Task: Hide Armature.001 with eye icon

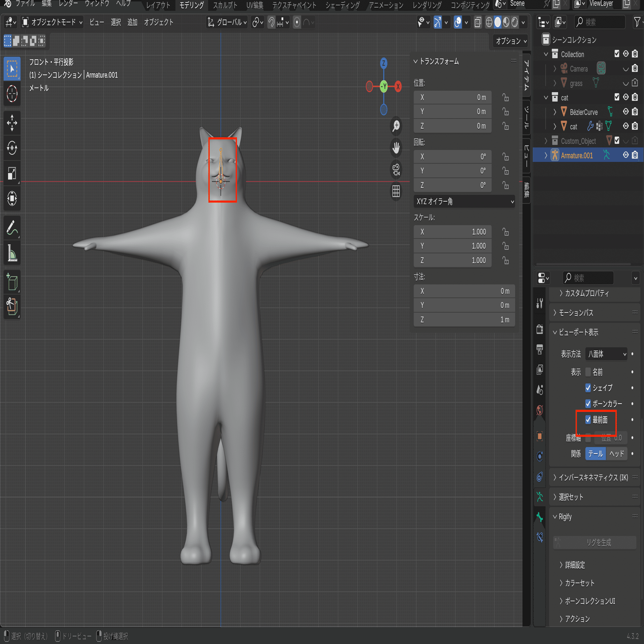Action: pyautogui.click(x=626, y=155)
